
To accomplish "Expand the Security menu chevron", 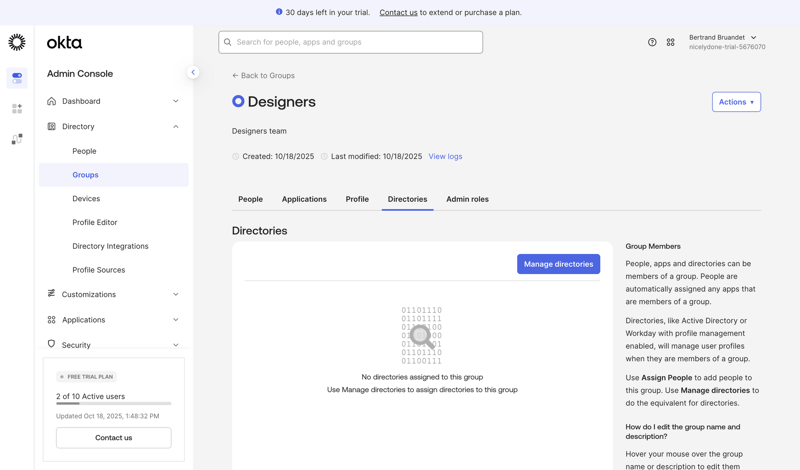I will [x=176, y=345].
